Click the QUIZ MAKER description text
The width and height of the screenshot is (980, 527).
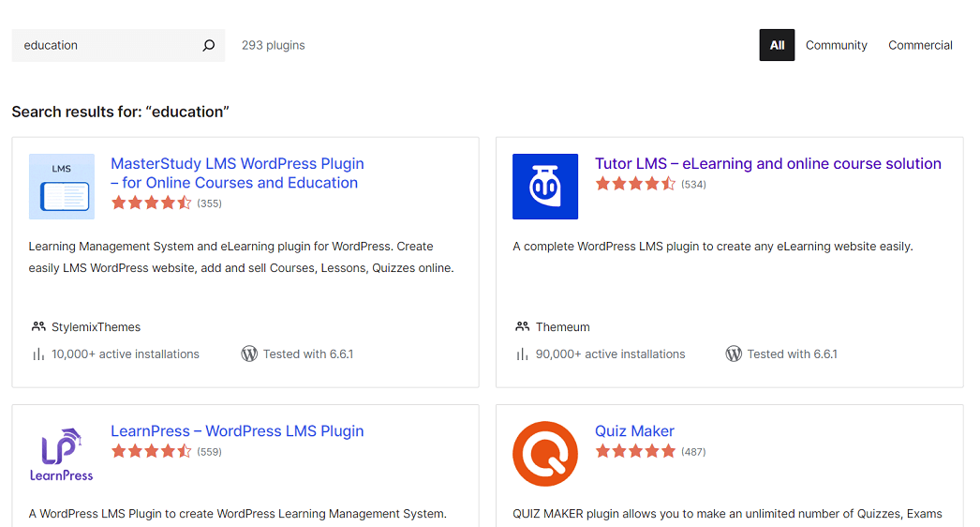tap(727, 514)
